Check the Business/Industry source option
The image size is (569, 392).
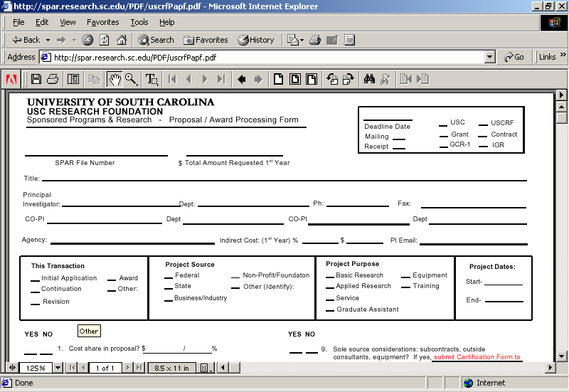pos(169,300)
